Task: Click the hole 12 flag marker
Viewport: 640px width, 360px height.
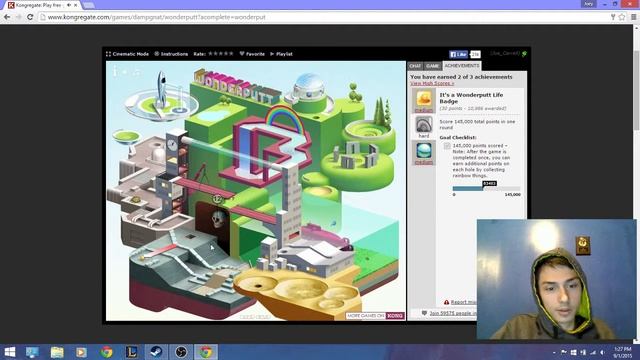Action: tap(218, 199)
